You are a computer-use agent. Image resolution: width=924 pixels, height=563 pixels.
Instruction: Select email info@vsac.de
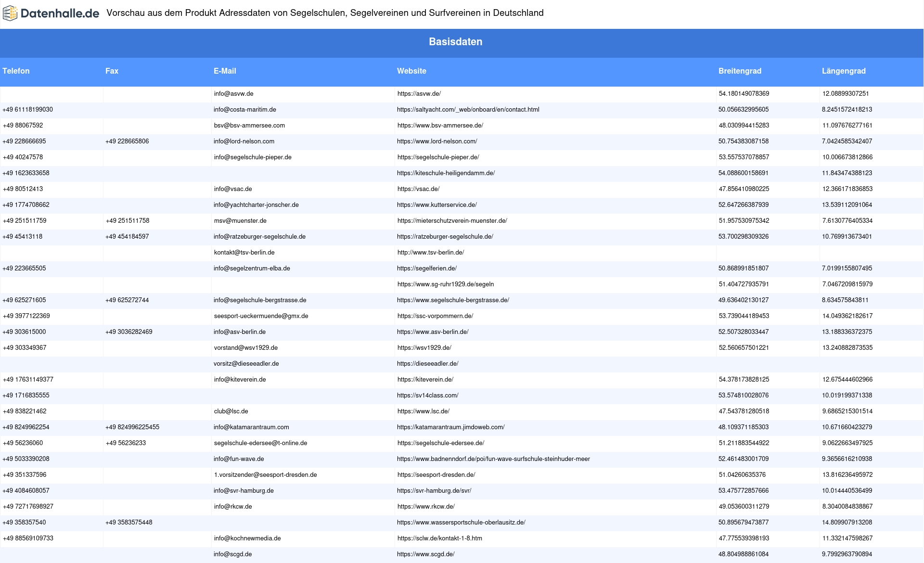tap(233, 189)
